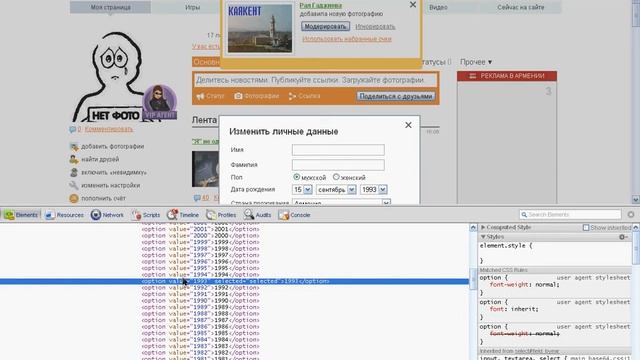Click the Search Elements field
640x360 pixels.
point(570,214)
